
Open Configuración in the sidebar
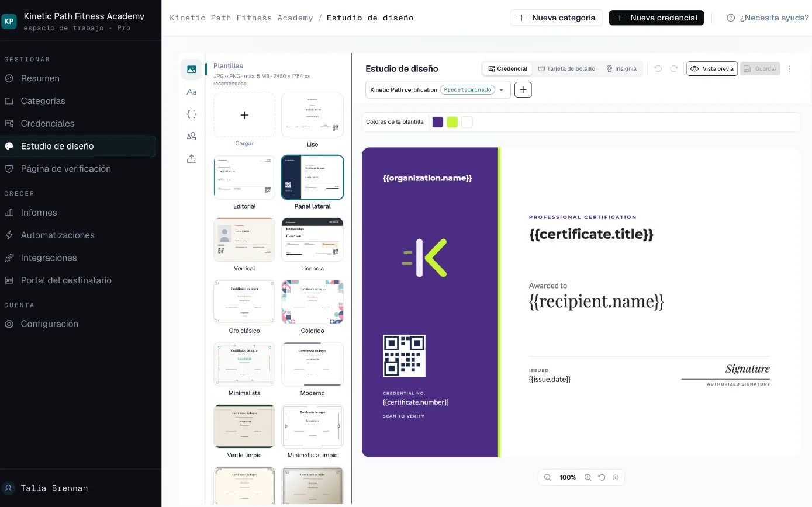click(x=78, y=324)
